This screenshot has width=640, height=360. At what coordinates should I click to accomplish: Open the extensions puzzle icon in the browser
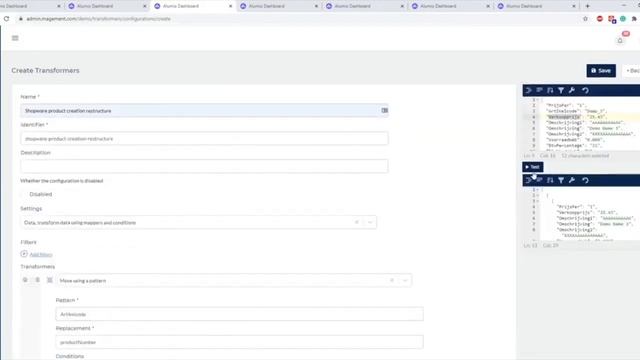634,19
